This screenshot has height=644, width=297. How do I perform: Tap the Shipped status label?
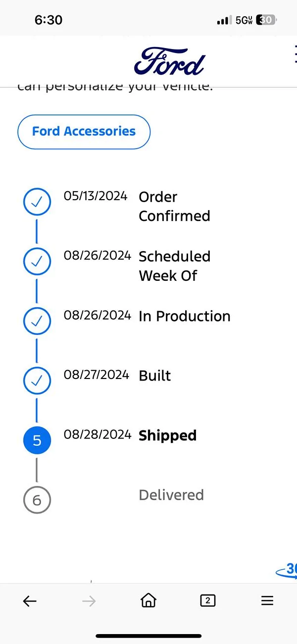click(x=167, y=435)
